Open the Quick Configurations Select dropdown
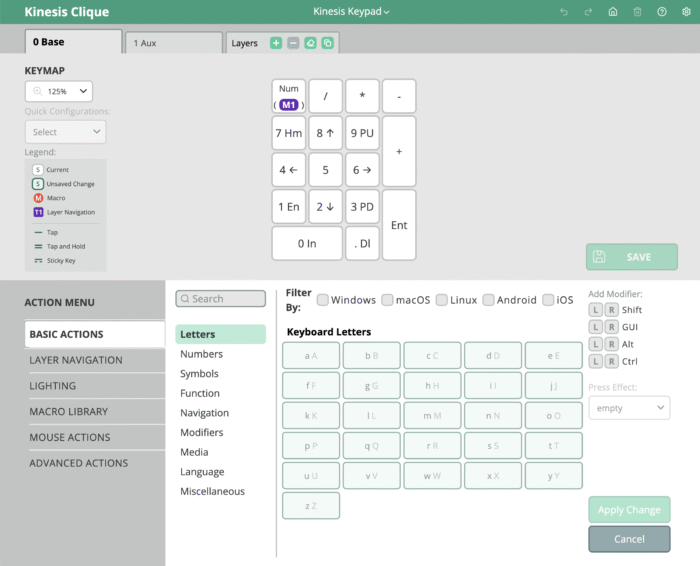The width and height of the screenshot is (700, 566). click(66, 132)
